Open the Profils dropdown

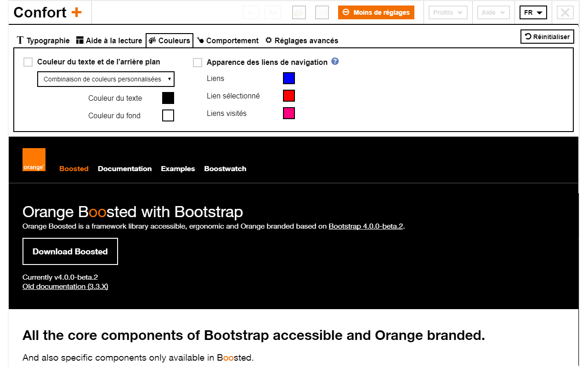pyautogui.click(x=448, y=12)
